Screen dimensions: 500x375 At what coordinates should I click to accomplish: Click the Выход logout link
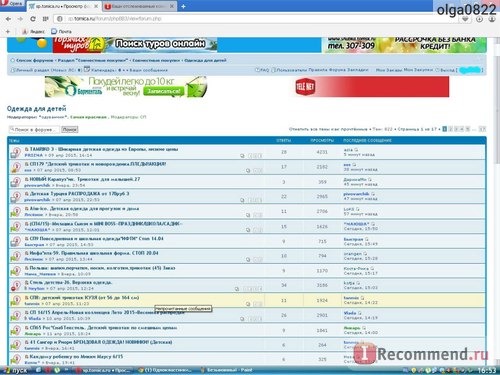446,70
